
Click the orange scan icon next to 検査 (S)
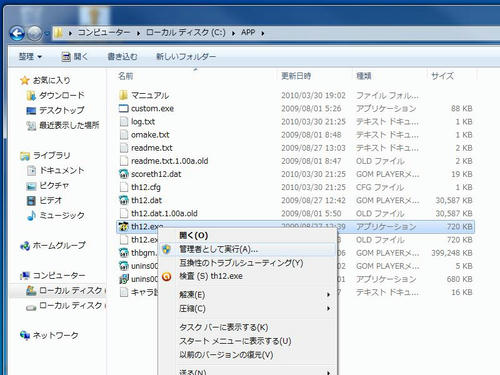coord(167,276)
